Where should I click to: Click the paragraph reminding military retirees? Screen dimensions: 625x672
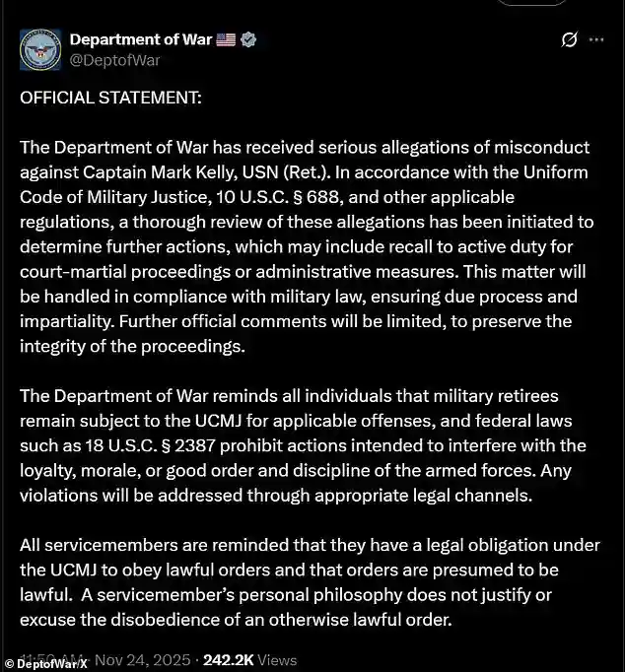click(x=306, y=444)
